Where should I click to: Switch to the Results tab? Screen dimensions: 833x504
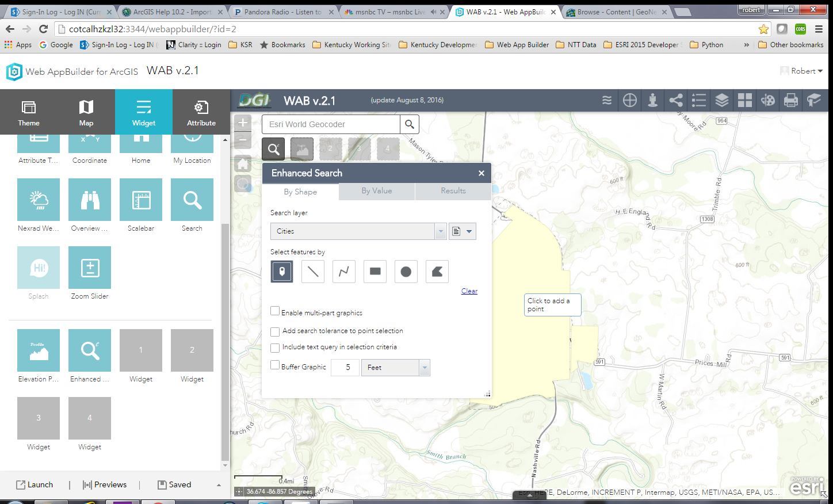point(453,191)
